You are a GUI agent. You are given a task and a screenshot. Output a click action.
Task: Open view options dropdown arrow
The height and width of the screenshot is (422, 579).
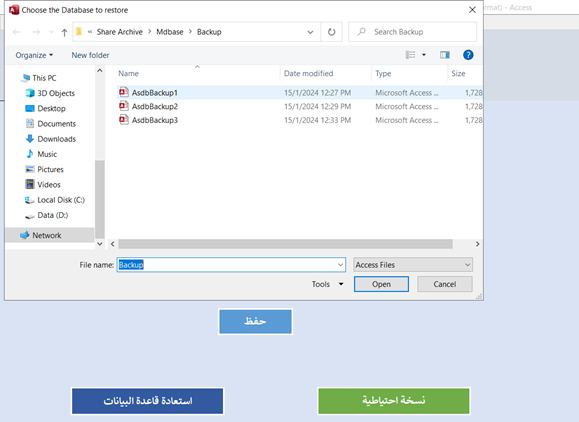click(424, 55)
